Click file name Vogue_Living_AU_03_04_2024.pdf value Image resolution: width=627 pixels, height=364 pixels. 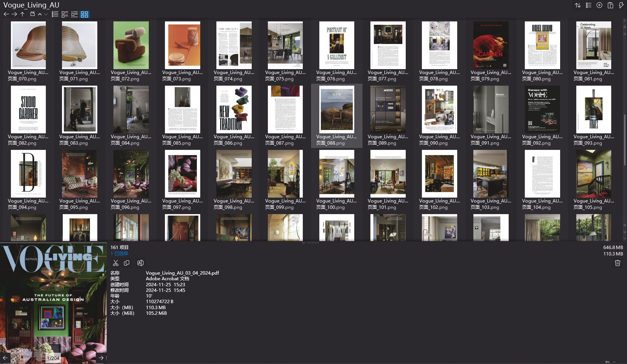point(182,273)
